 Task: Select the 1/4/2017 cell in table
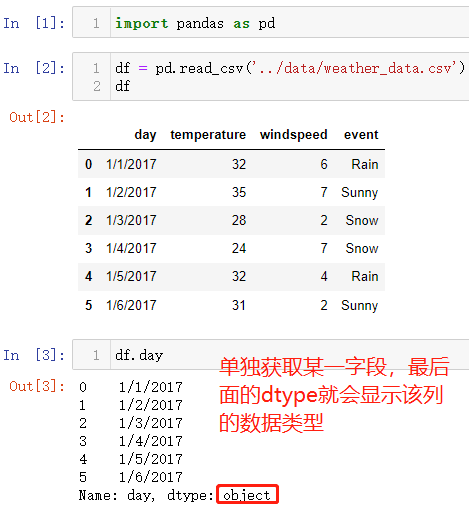coord(131,248)
